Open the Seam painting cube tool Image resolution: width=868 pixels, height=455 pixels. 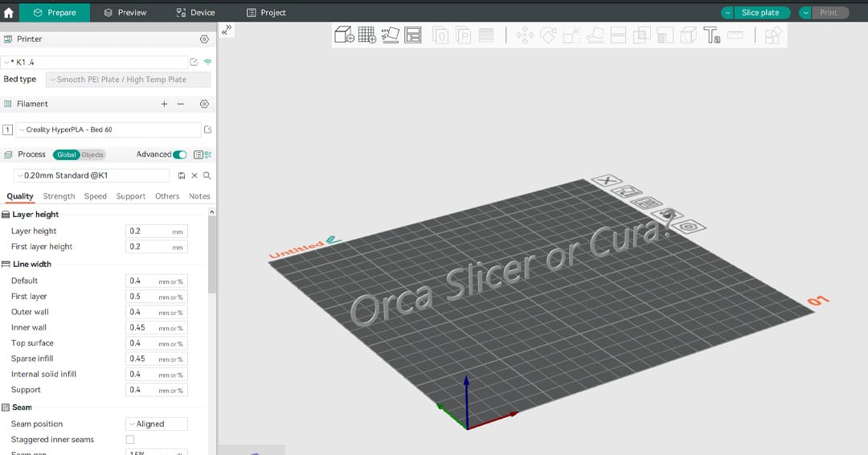coord(688,35)
